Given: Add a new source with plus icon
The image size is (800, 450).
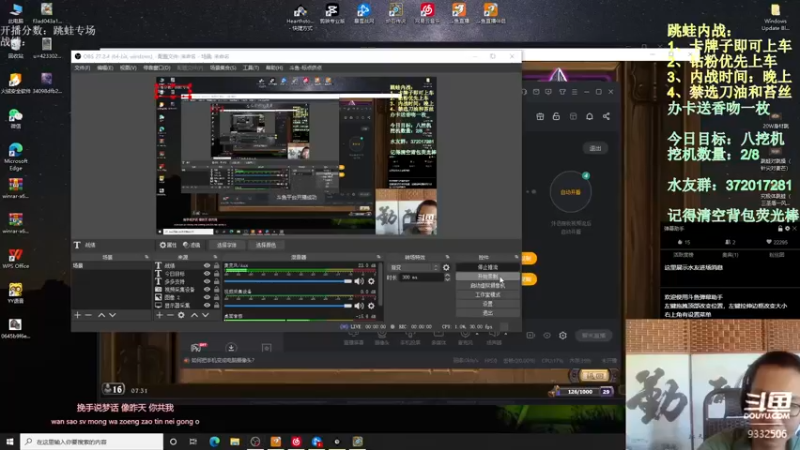Looking at the screenshot, I should (x=160, y=315).
